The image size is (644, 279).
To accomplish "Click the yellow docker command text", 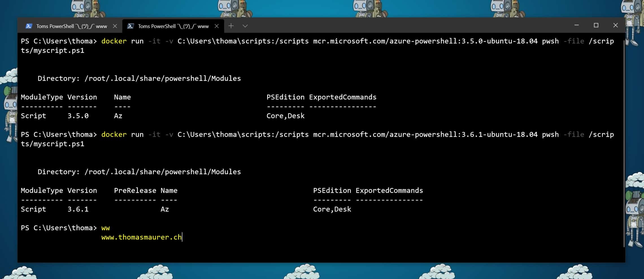I will [114, 41].
